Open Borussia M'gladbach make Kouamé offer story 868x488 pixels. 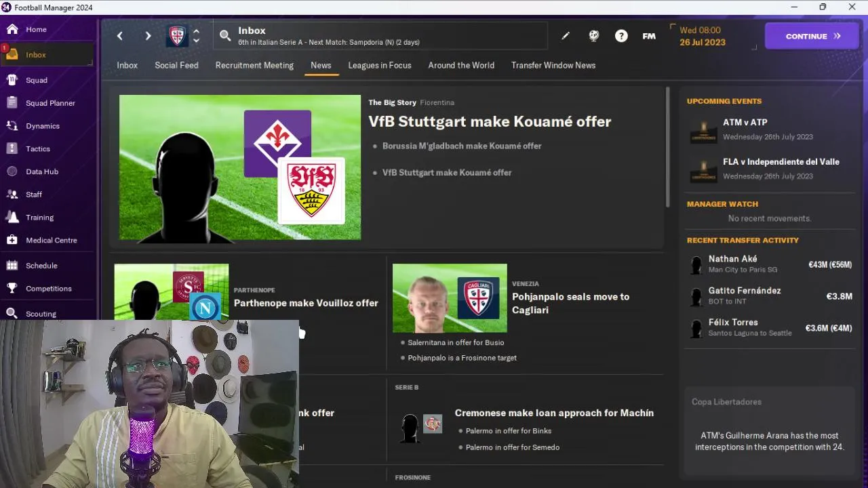pyautogui.click(x=462, y=146)
